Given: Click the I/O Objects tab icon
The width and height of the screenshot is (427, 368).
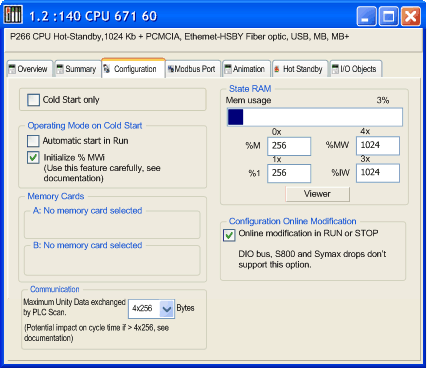Looking at the screenshot, I should (x=335, y=69).
